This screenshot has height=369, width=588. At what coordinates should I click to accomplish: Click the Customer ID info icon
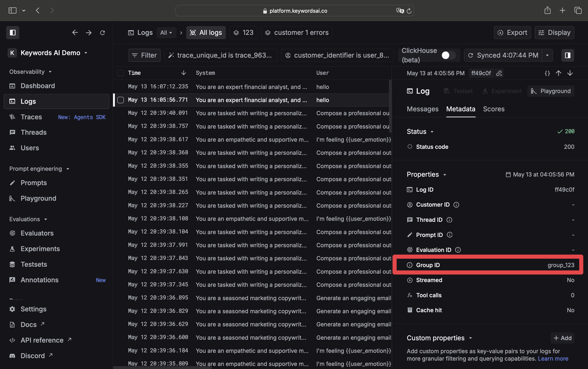(x=456, y=205)
